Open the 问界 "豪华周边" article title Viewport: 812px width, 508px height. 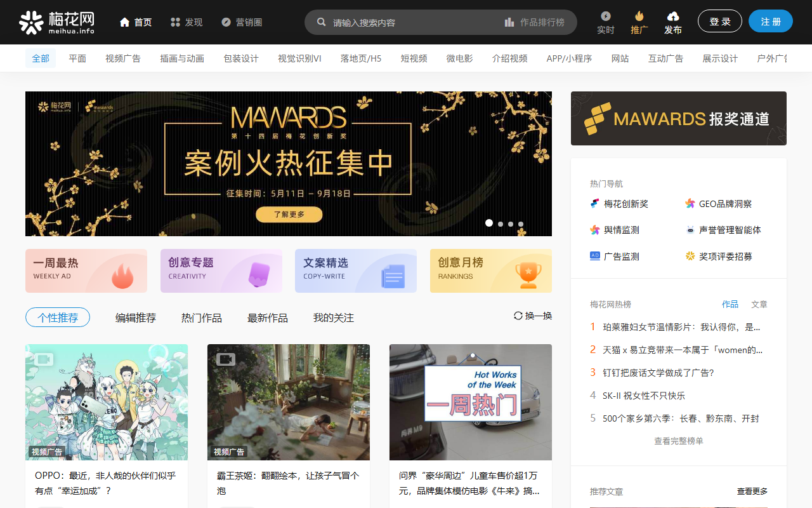(469, 483)
